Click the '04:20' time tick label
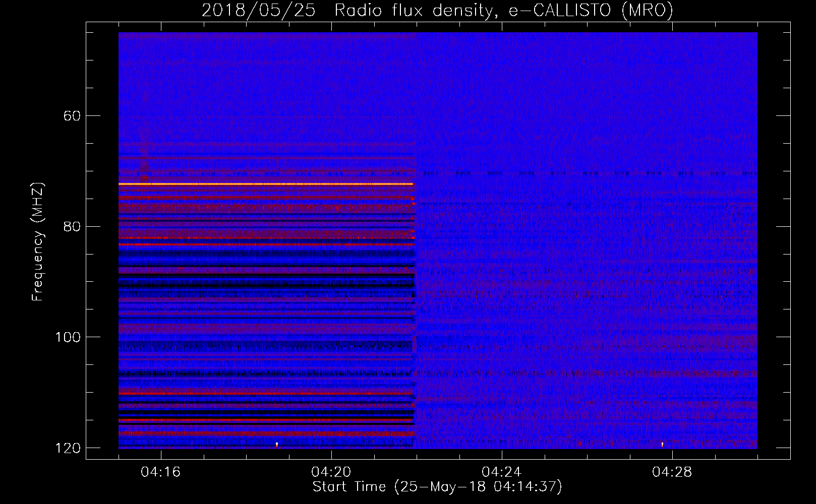Viewport: 816px width, 504px height. [x=331, y=472]
